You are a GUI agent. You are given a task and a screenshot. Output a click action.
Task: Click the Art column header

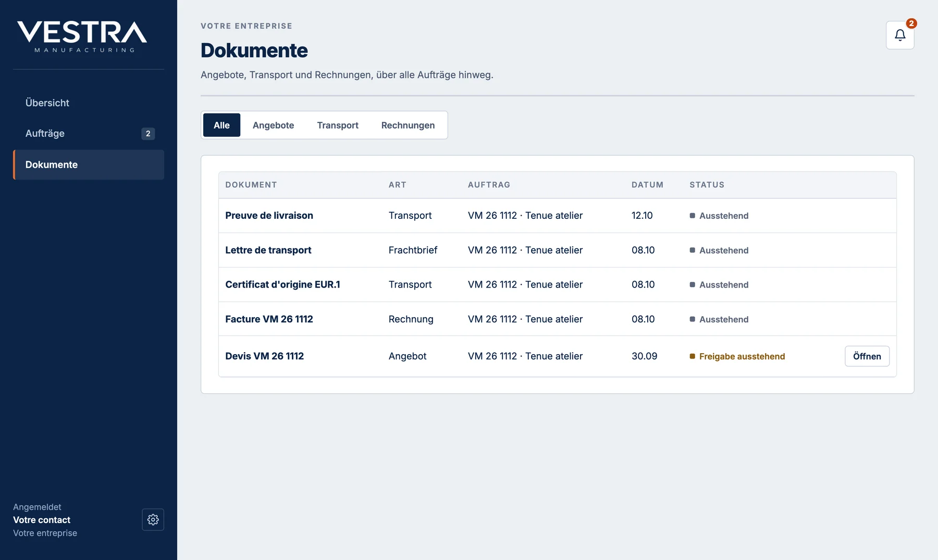pos(398,185)
